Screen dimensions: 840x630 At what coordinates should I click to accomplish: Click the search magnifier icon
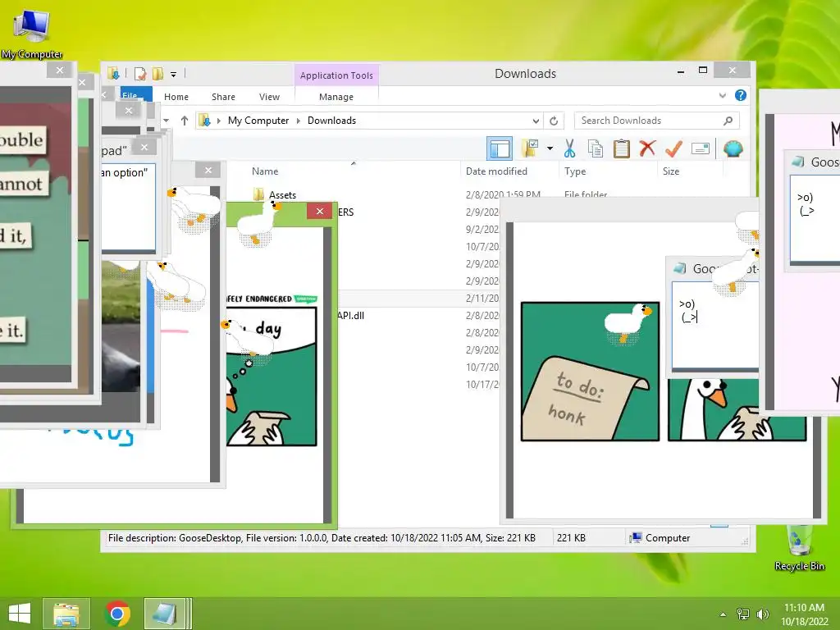[728, 121]
